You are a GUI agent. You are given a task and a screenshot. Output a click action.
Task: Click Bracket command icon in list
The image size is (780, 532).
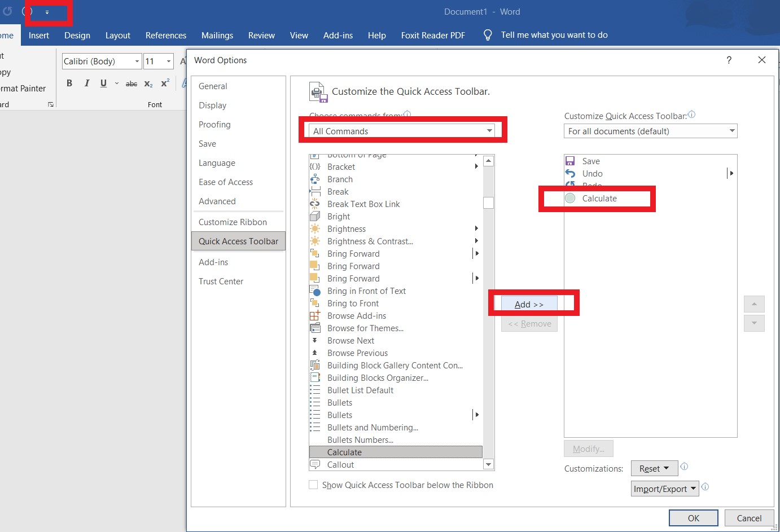click(x=315, y=166)
